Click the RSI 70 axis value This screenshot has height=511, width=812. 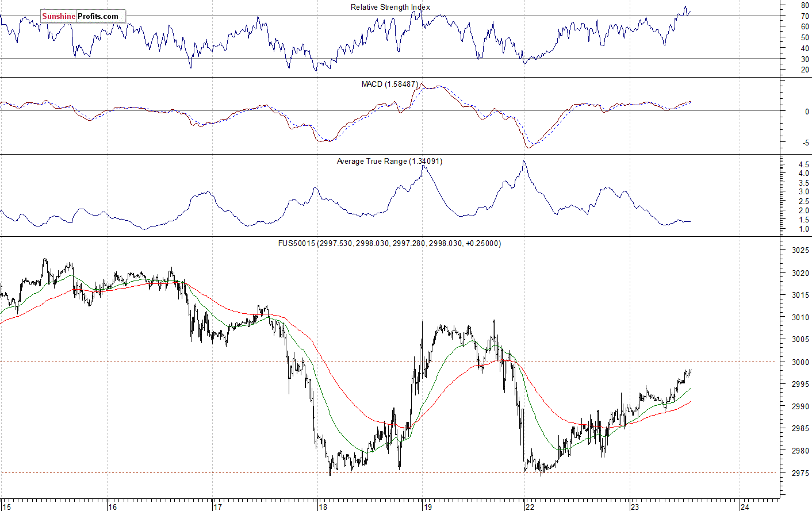click(x=805, y=17)
